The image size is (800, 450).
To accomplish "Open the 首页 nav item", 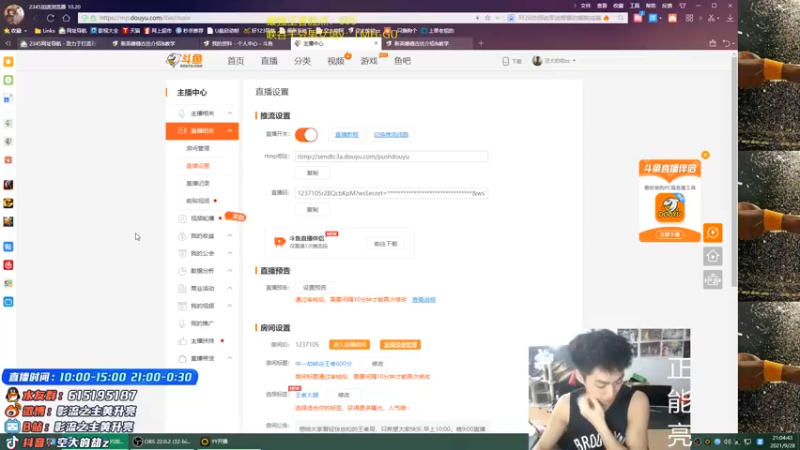I will (x=236, y=61).
